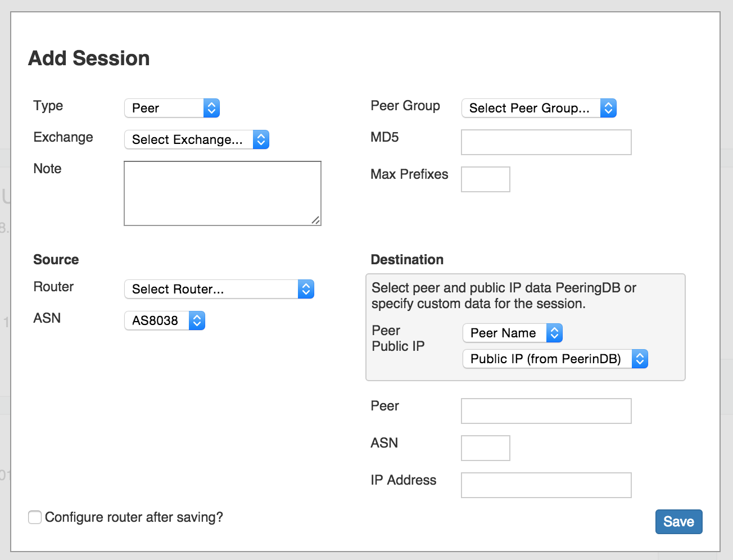Screen dimensions: 733x560
Task: Open the source ASN dropdown AS8038
Action: tap(164, 320)
